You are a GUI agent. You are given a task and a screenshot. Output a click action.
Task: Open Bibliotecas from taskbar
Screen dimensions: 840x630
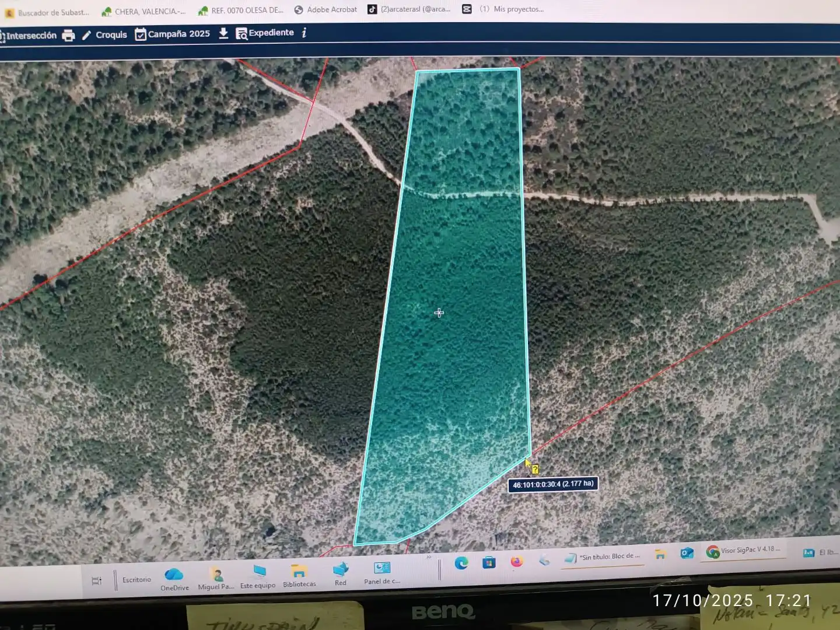pos(299,576)
